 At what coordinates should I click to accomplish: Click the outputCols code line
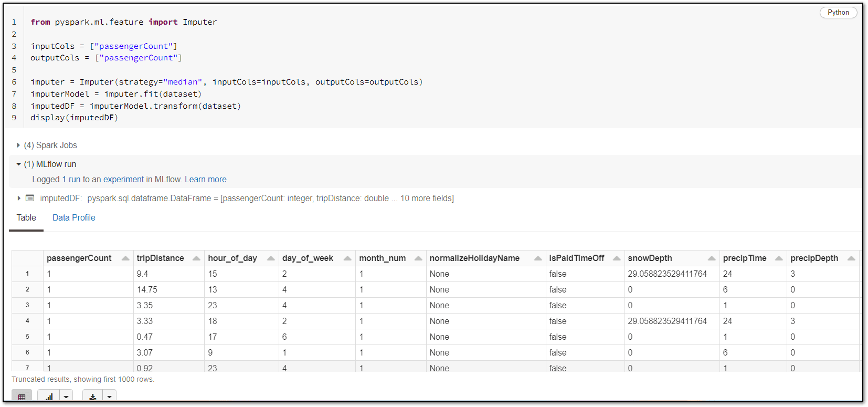click(x=106, y=58)
